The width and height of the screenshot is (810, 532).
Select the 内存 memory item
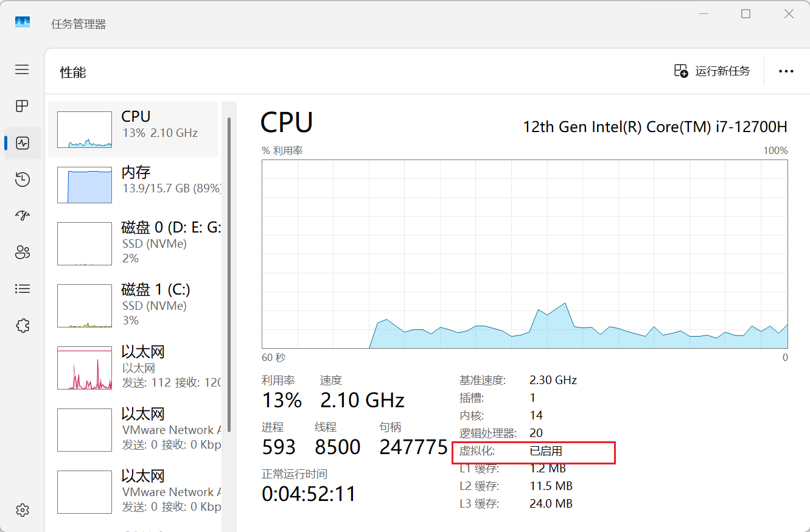pyautogui.click(x=134, y=184)
